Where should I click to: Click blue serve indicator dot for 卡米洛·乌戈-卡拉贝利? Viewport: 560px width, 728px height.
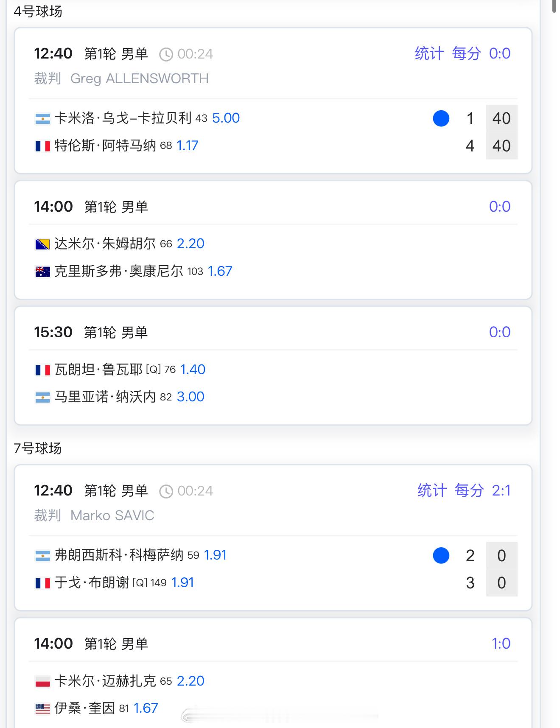[441, 118]
